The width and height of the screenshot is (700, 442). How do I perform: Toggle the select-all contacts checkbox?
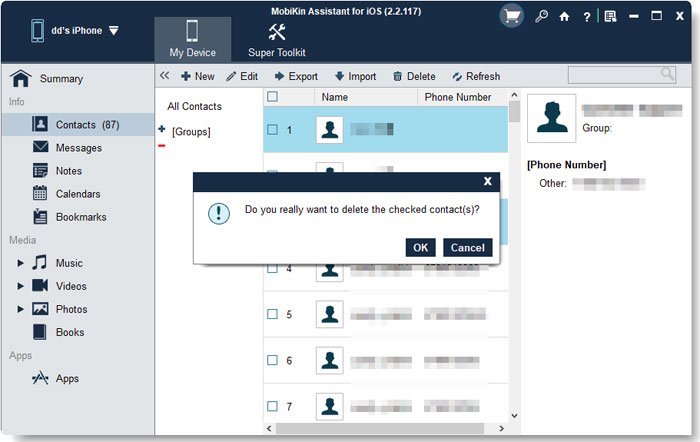[272, 96]
